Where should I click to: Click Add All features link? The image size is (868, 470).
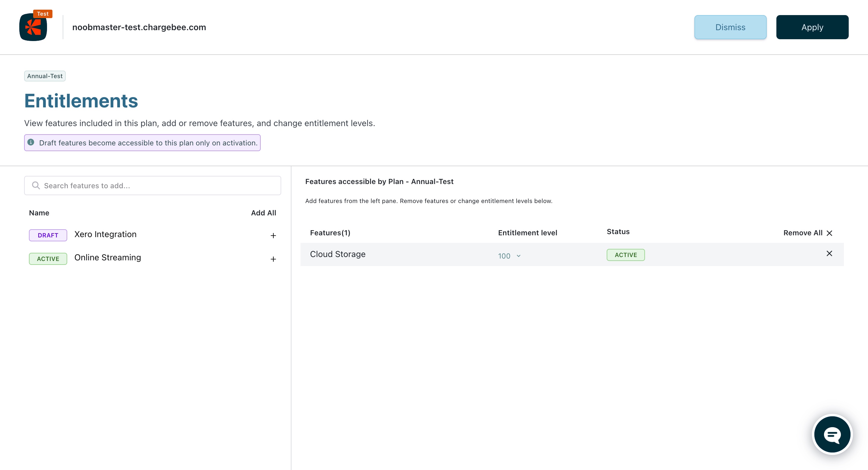pos(263,213)
